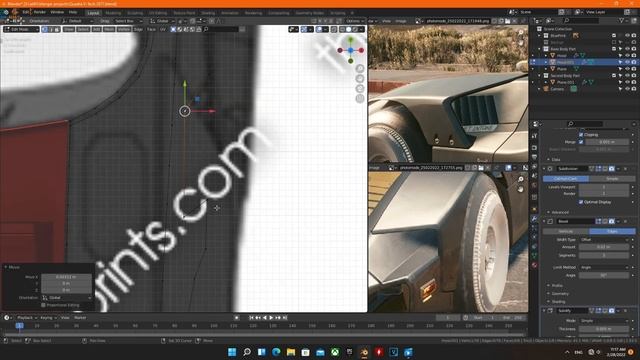Toggle Optimal Display checkbox
640x360 pixels.
[x=581, y=202]
